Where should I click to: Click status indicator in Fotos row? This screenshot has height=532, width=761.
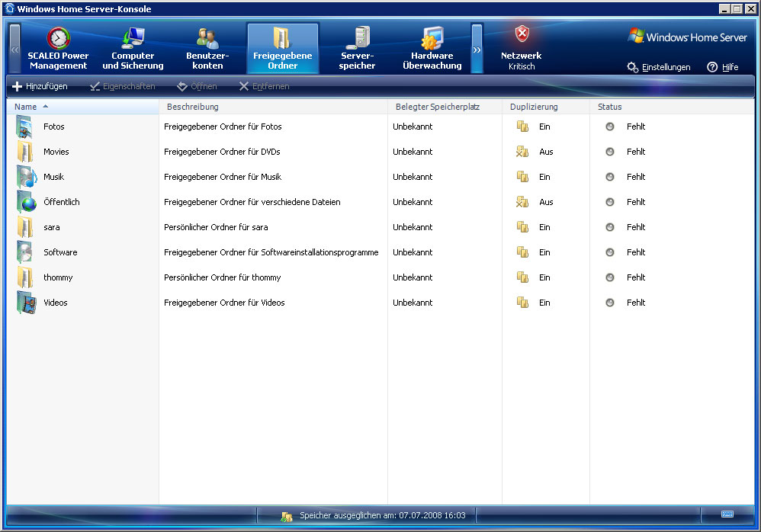pos(610,127)
